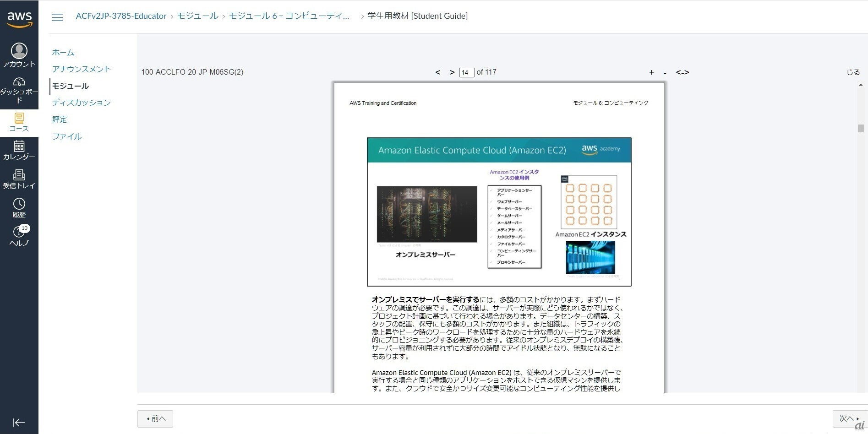868x434 pixels.
Task: Open the 履歴 history panel
Action: point(19,208)
